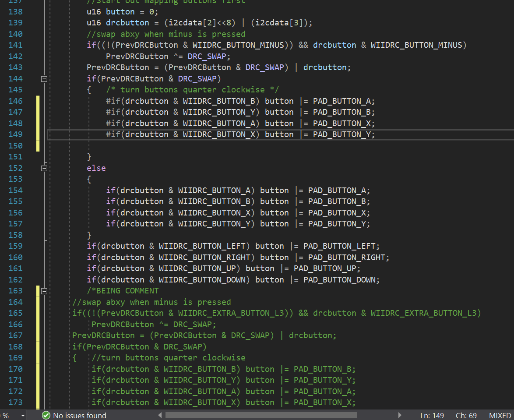Click PAD_BUTTON_DOWN on line 162
The width and height of the screenshot is (514, 420).
point(339,280)
